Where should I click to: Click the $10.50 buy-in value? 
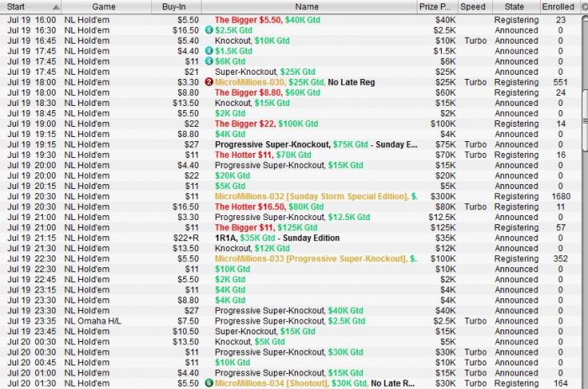pyautogui.click(x=186, y=331)
